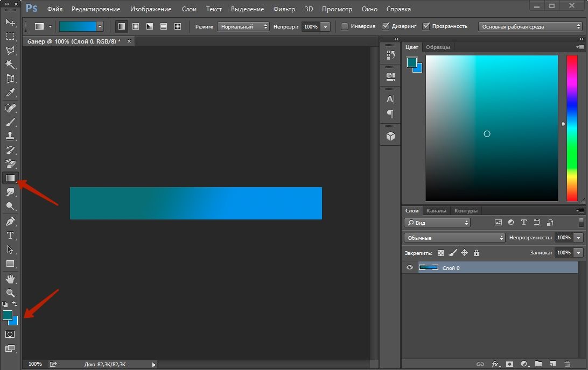Delete the selected layer
Viewport: 588px width, 370px height.
click(567, 364)
